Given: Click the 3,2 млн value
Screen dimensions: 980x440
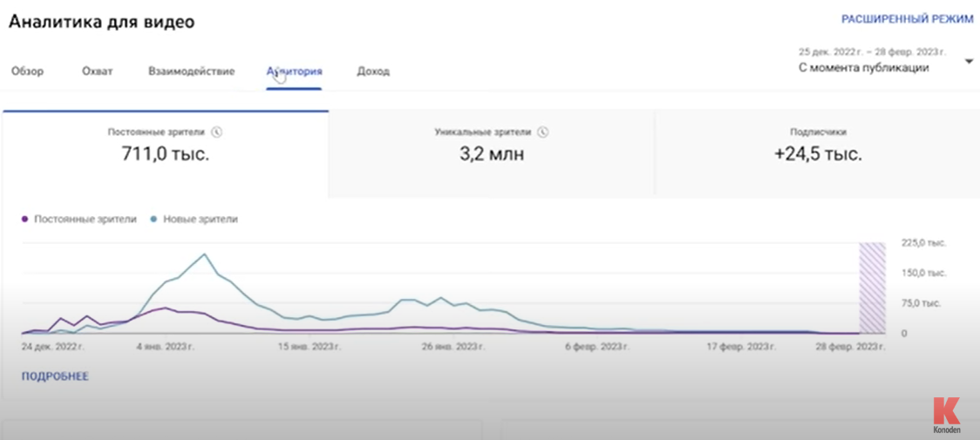Looking at the screenshot, I should pos(492,154).
